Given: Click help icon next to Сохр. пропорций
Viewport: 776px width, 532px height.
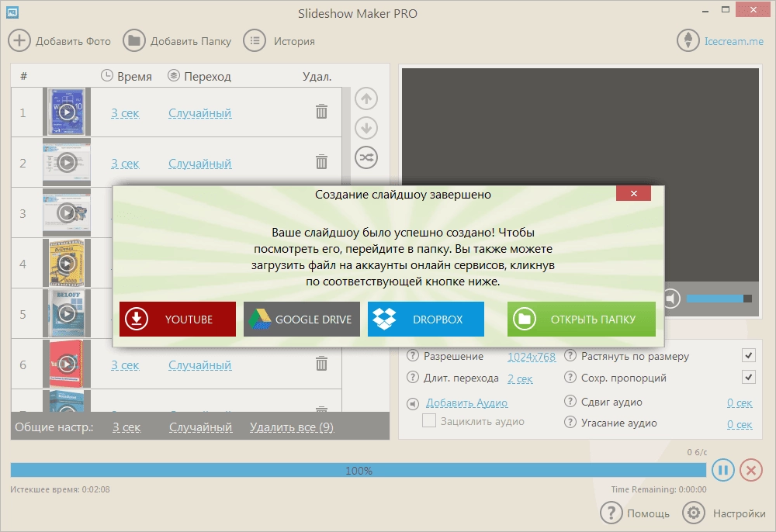Looking at the screenshot, I should pos(570,377).
